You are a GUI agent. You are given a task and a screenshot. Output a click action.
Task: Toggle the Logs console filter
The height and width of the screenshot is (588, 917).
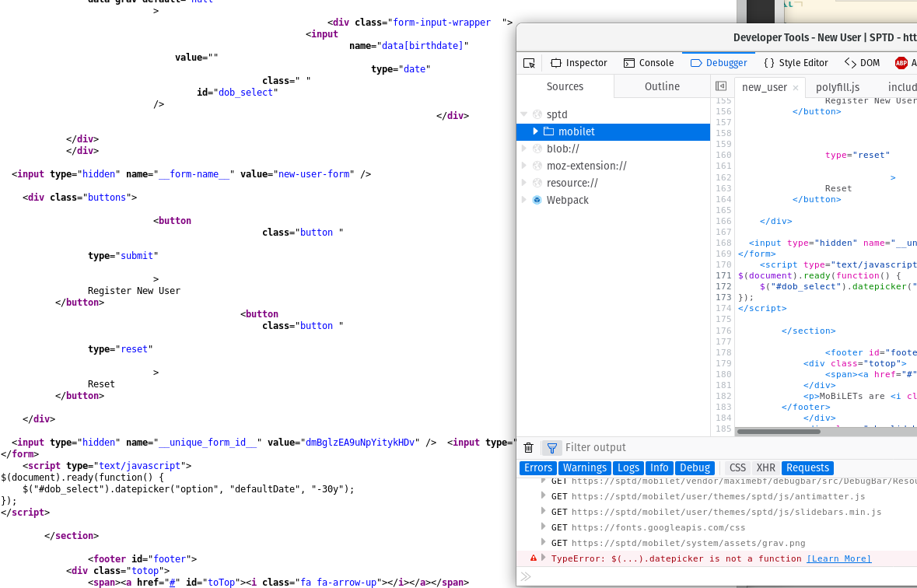tap(628, 468)
